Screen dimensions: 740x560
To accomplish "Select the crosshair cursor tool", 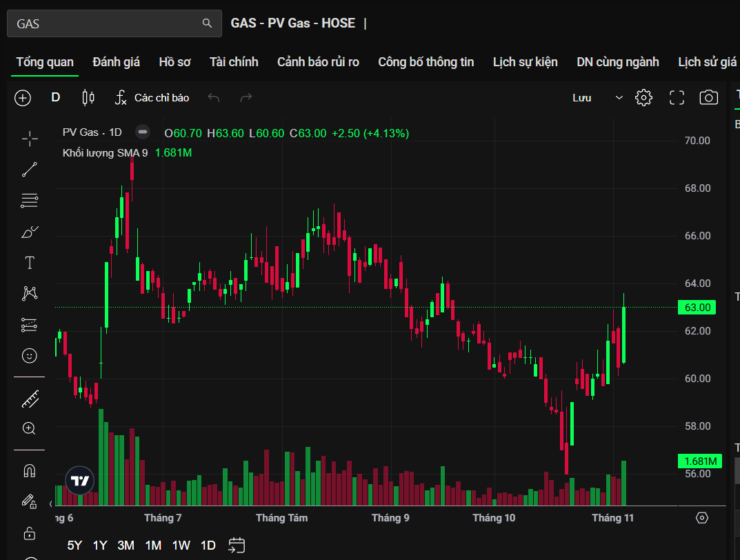I will click(x=30, y=139).
